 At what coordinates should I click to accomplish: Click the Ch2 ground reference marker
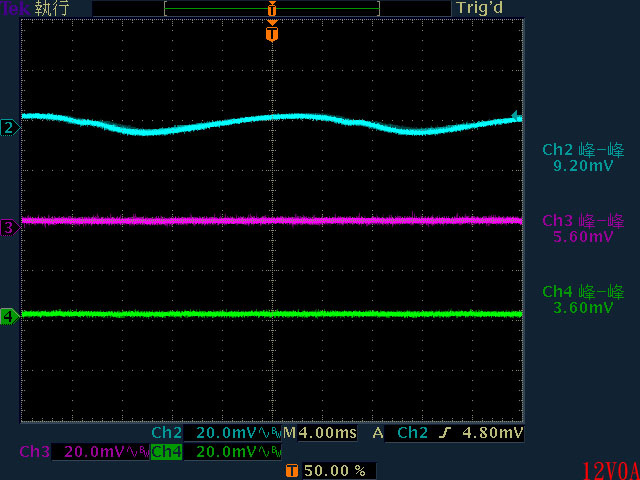click(x=9, y=128)
